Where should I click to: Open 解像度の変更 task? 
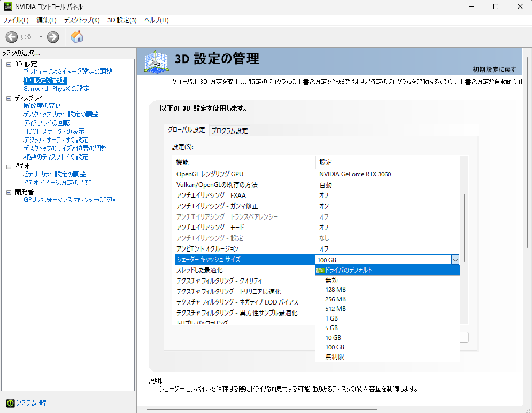point(42,106)
